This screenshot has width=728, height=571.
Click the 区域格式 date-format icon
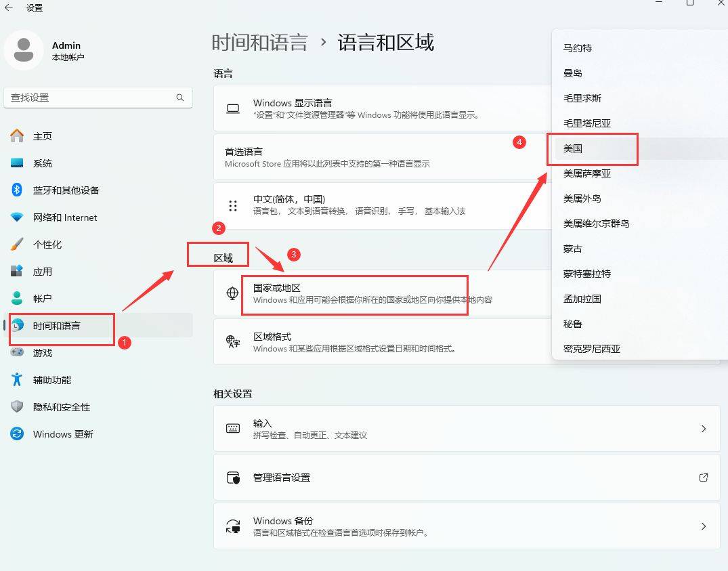233,341
